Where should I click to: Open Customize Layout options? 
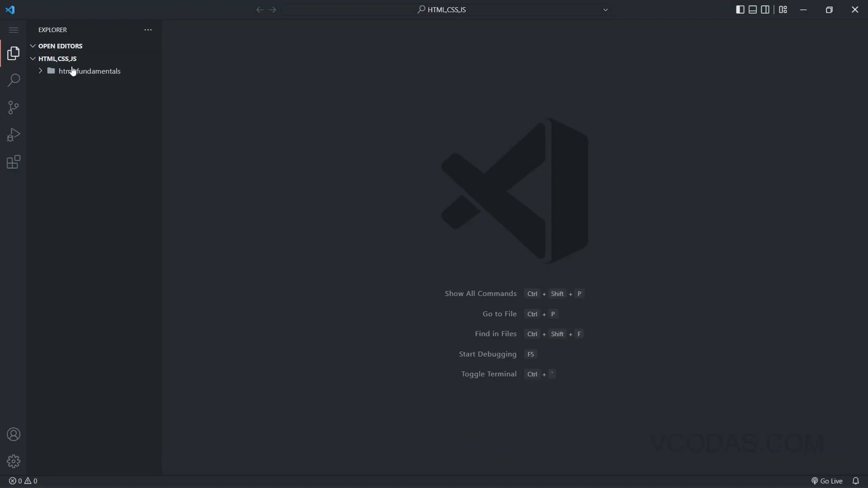(x=783, y=10)
